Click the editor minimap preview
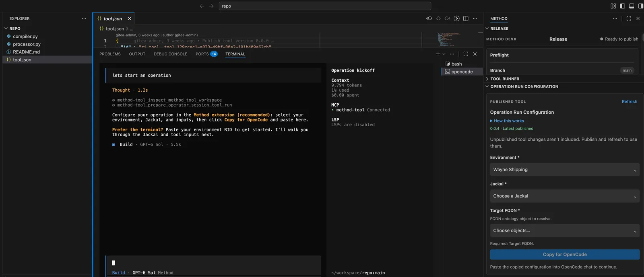This screenshot has width=644, height=277. click(449, 39)
